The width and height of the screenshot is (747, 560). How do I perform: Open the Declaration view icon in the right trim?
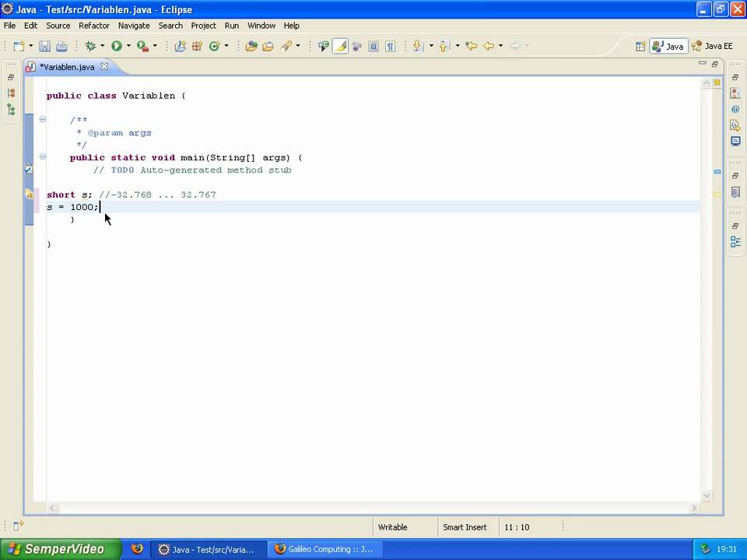click(735, 125)
